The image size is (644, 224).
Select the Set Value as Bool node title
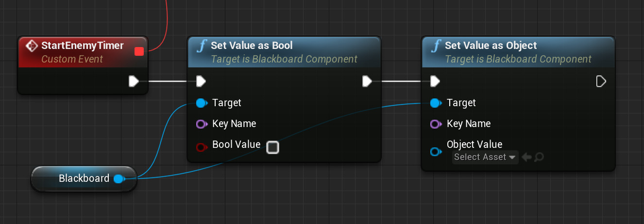click(x=252, y=46)
